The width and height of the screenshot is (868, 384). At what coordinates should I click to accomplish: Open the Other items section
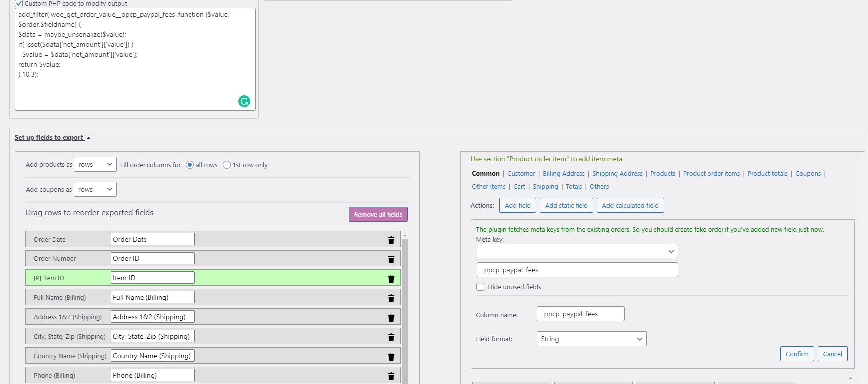tap(489, 186)
